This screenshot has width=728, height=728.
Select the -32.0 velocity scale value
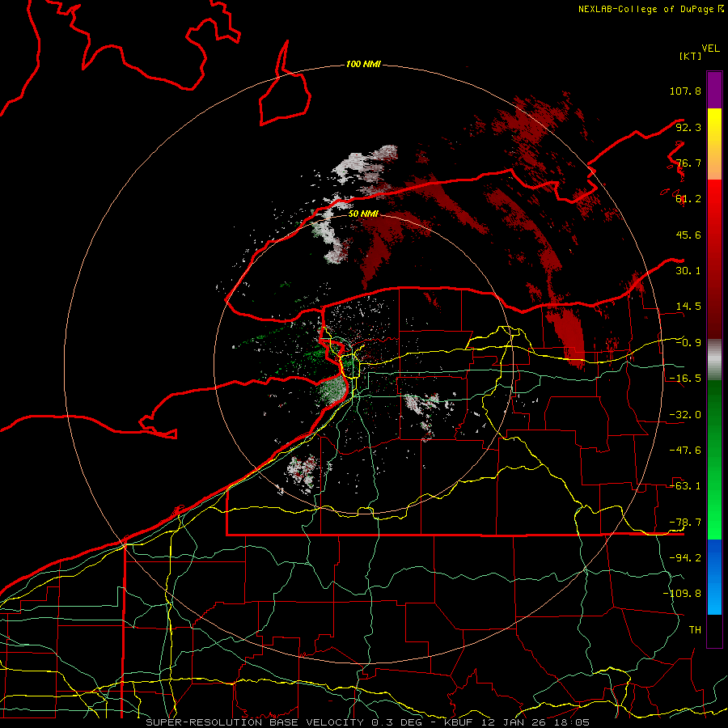[x=685, y=415]
